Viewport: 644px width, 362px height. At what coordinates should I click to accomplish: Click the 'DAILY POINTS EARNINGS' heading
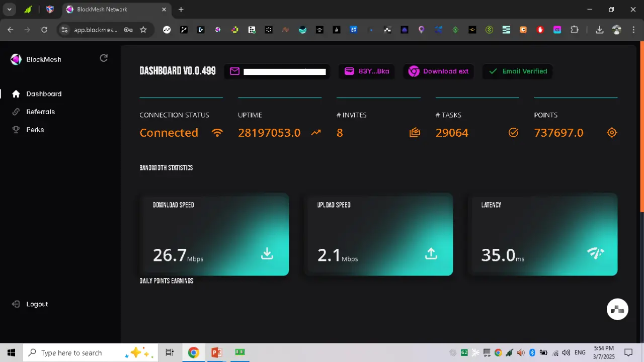tap(167, 281)
